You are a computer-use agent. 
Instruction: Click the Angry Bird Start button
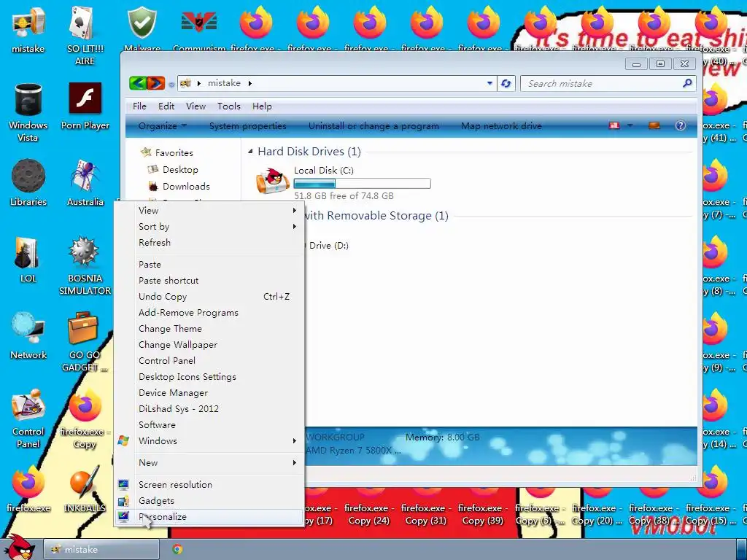click(19, 547)
